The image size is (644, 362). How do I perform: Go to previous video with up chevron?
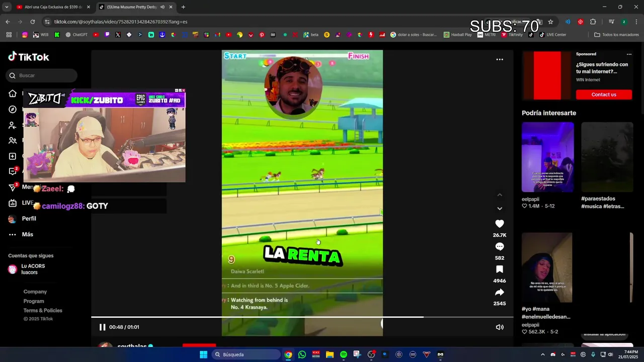(x=500, y=195)
